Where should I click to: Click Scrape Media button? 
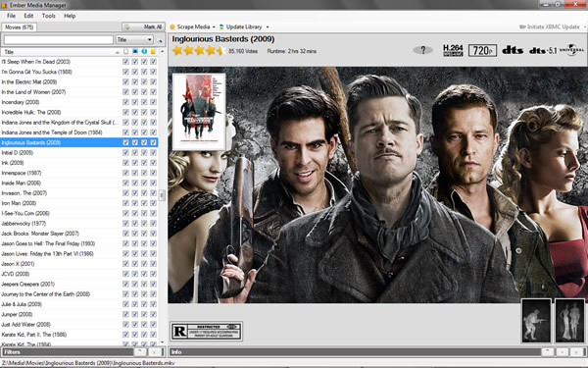[x=190, y=27]
